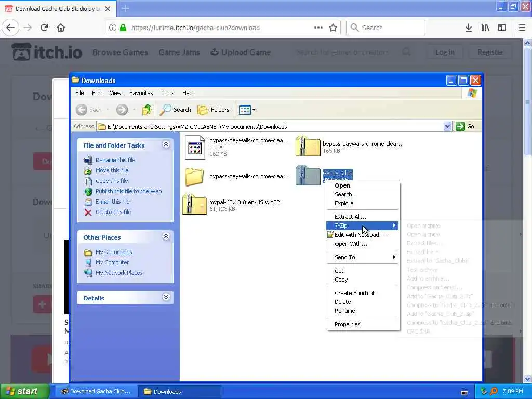This screenshot has height=399, width=532.
Task: Click the Firefox back arrow button
Action: (10, 28)
